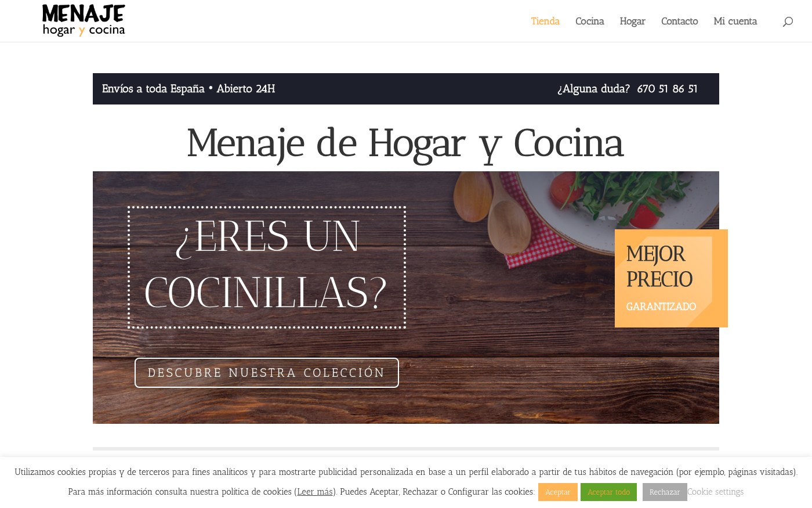Open the Tienda menu item
Image resolution: width=812 pixels, height=508 pixels.
tap(545, 21)
